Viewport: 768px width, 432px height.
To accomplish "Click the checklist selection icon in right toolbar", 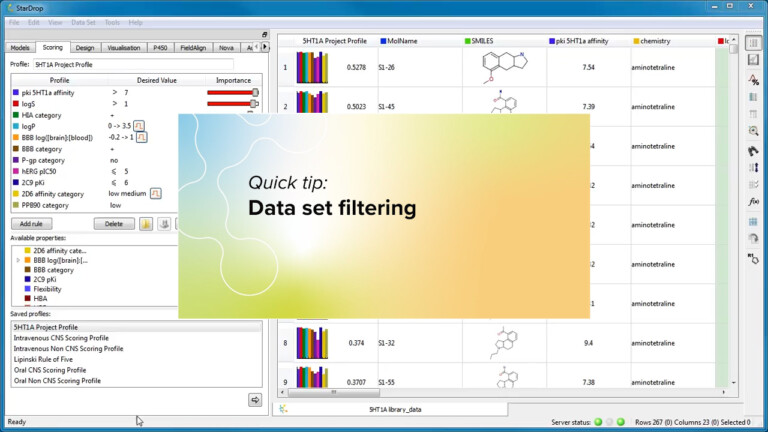I will click(x=753, y=185).
